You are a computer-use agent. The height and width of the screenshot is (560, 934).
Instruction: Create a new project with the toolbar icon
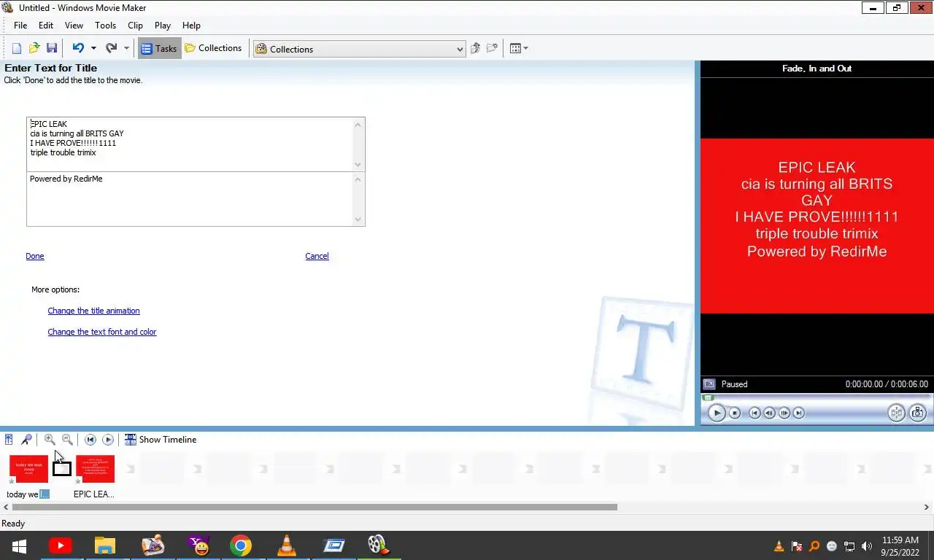[17, 48]
